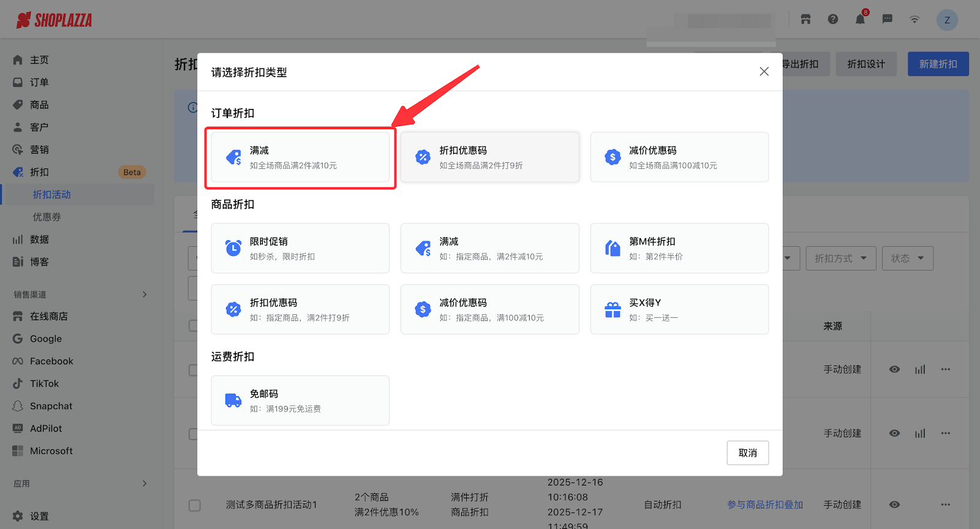Click the user avatar Z icon
980x529 pixels.
(947, 20)
